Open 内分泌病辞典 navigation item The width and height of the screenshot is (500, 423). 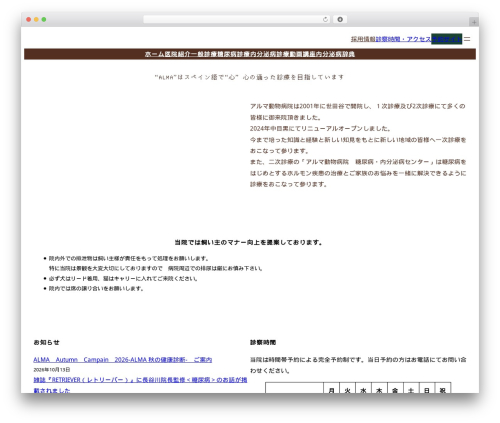(335, 54)
